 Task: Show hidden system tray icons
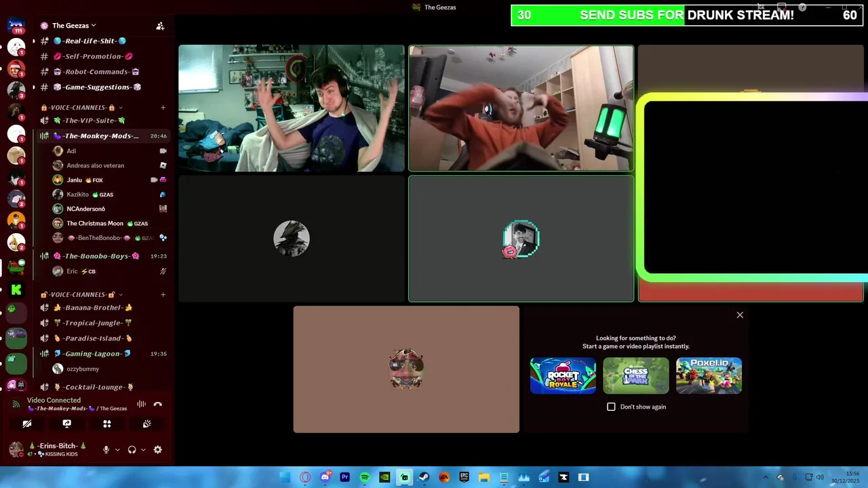[x=766, y=477]
